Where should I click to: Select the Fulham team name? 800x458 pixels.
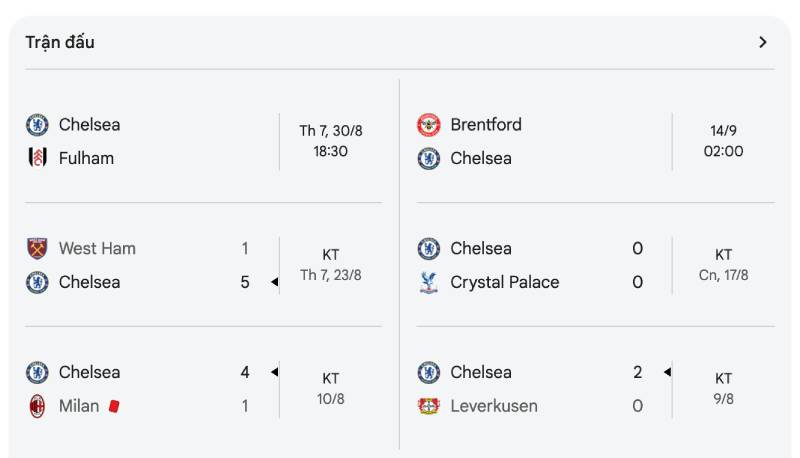86,158
